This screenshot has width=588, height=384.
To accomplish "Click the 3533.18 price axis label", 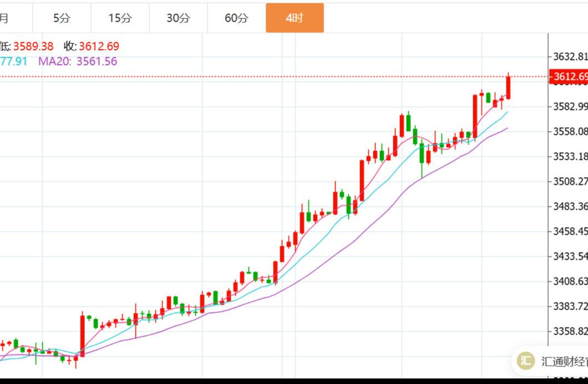I will [x=570, y=156].
